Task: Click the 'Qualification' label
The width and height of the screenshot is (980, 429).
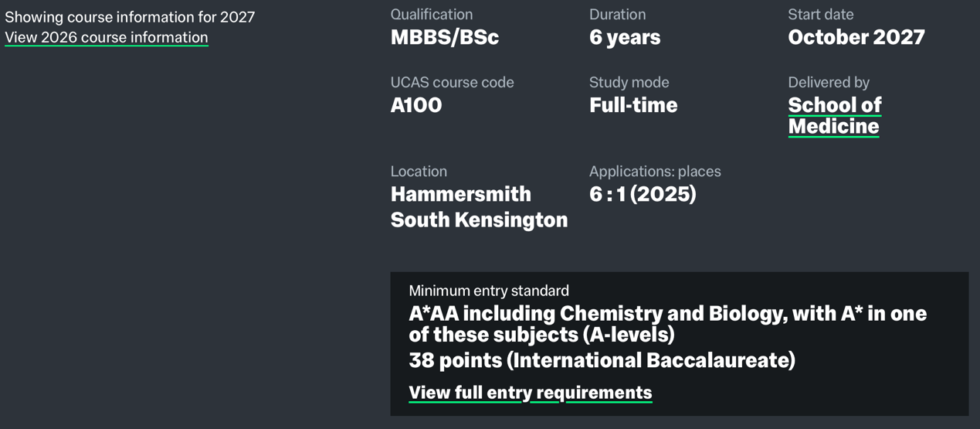Action: pyautogui.click(x=431, y=15)
